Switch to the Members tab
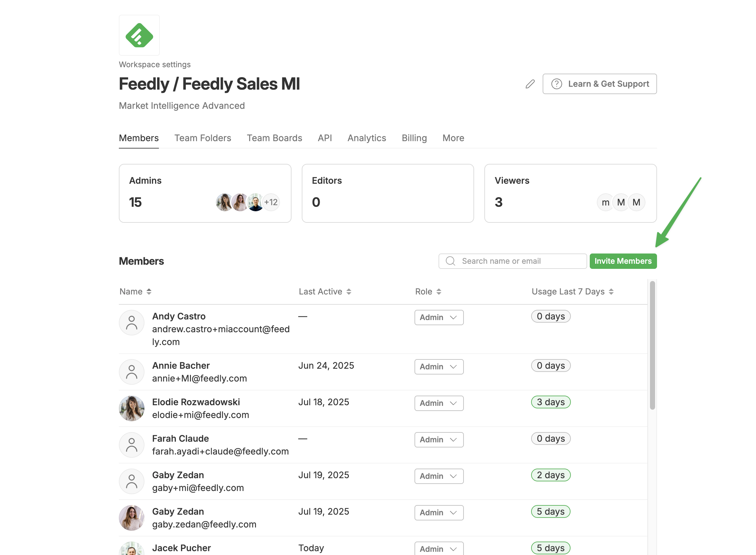The width and height of the screenshot is (756, 555). (139, 138)
